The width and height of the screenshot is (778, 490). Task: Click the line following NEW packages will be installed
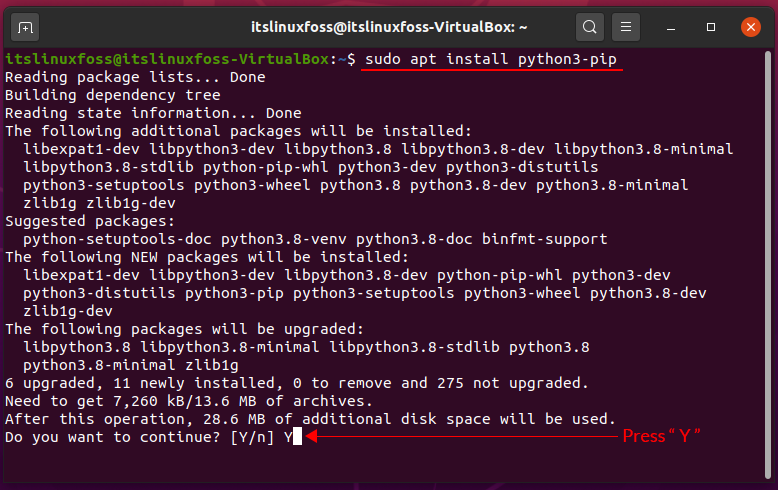207,257
